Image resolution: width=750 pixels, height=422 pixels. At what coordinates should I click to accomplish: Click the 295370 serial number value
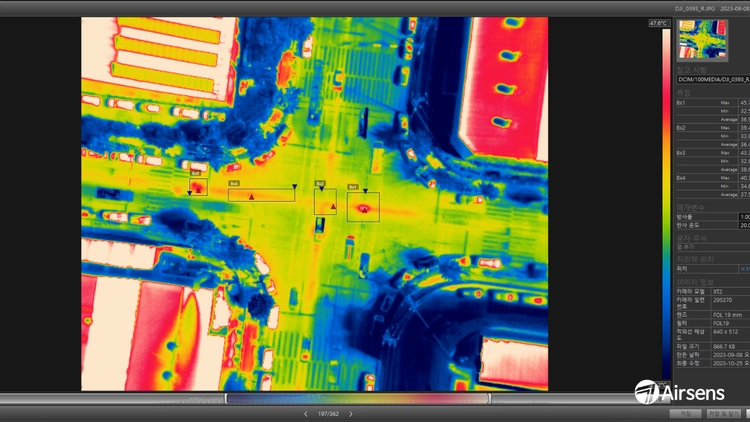[x=722, y=300]
